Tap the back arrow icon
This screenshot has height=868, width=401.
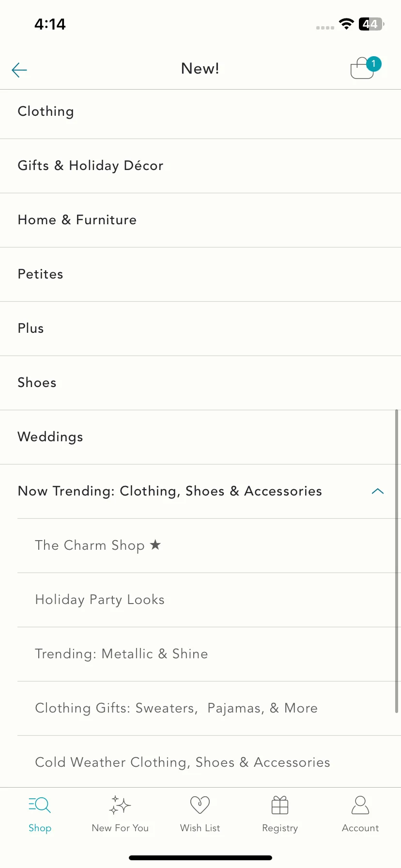tap(19, 70)
